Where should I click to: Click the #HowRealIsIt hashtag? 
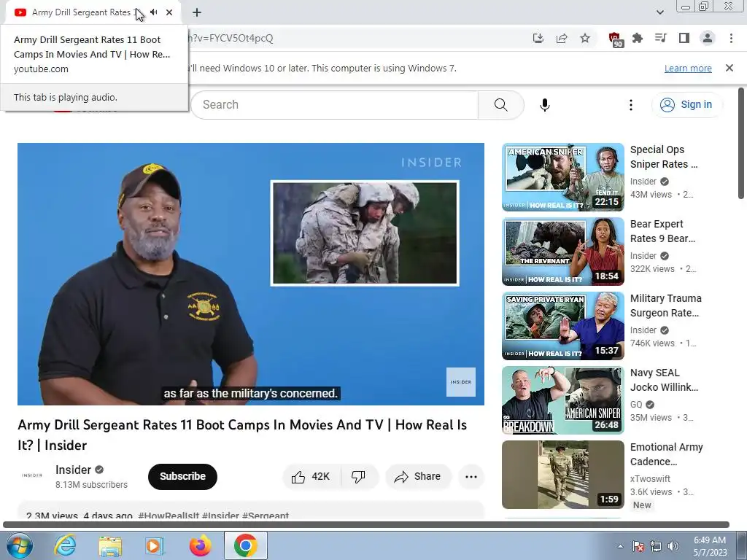pos(169,516)
